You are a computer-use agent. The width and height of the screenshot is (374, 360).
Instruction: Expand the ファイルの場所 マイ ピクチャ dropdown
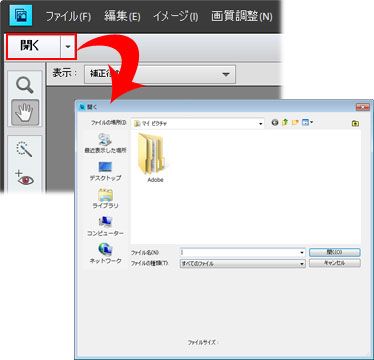coord(197,123)
